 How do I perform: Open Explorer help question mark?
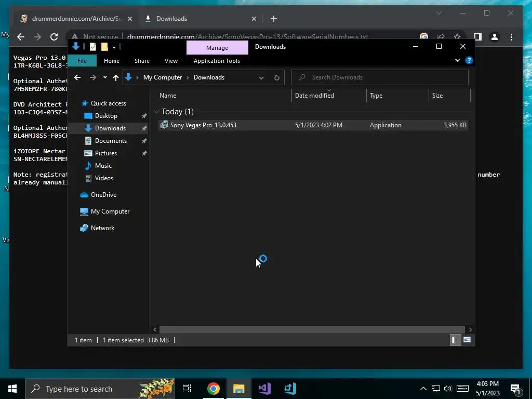[469, 60]
